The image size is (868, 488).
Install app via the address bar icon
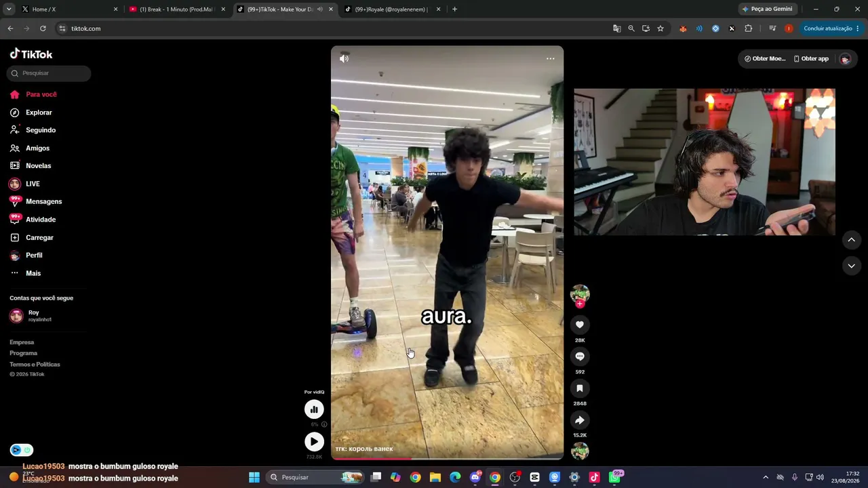646,28
